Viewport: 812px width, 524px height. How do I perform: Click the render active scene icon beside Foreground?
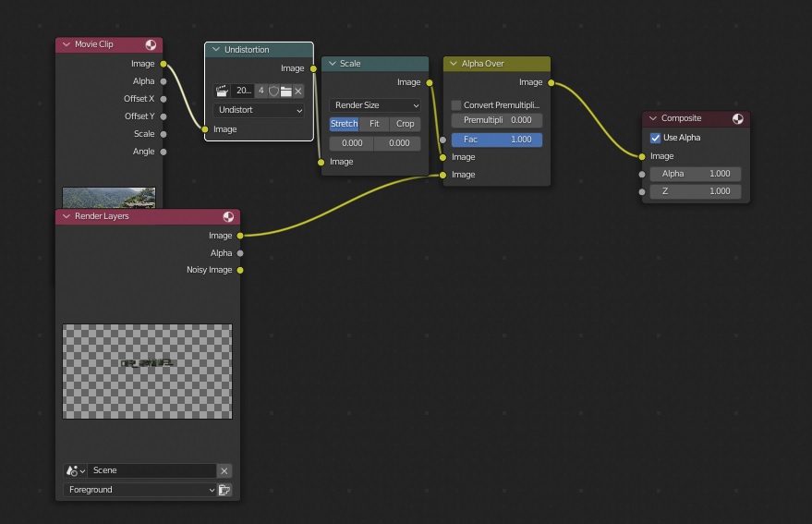point(224,490)
